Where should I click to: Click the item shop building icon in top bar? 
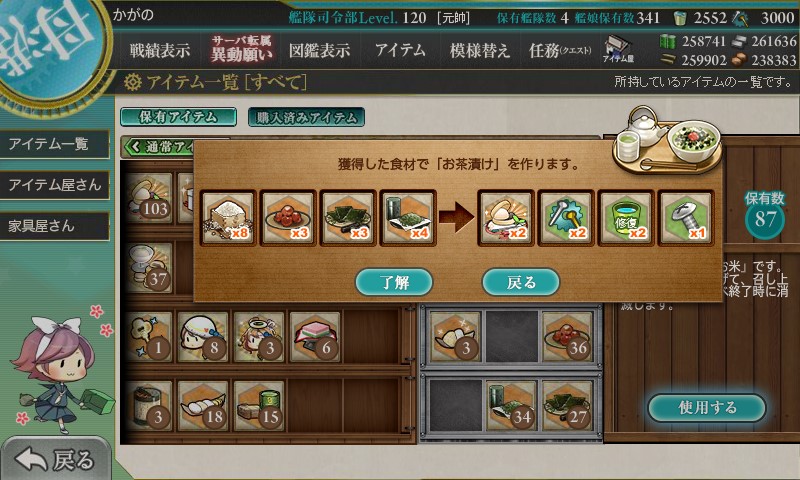618,49
